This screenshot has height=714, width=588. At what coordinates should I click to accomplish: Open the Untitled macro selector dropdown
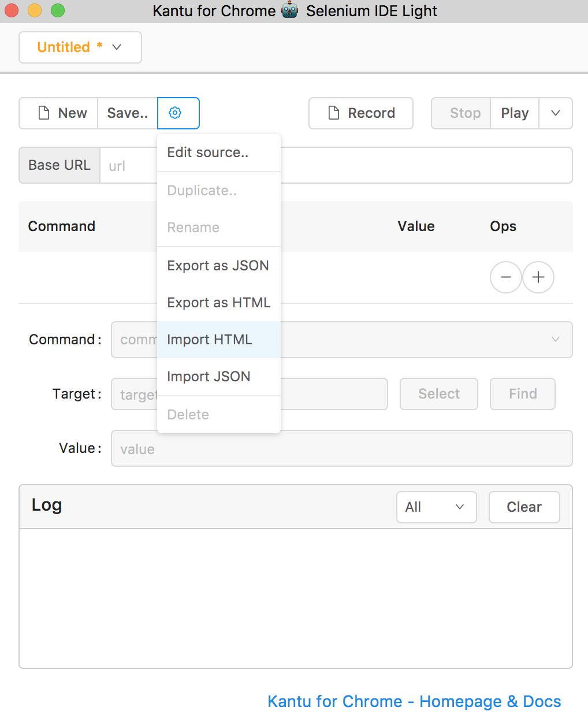tap(80, 47)
